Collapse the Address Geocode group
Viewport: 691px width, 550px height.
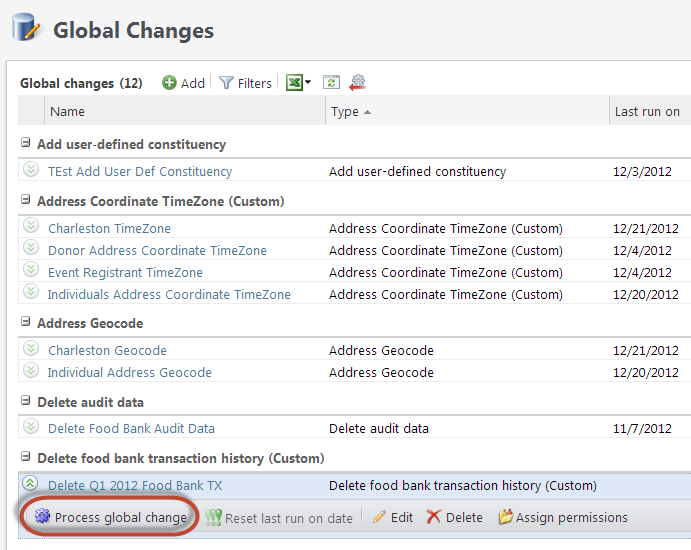pyautogui.click(x=26, y=323)
